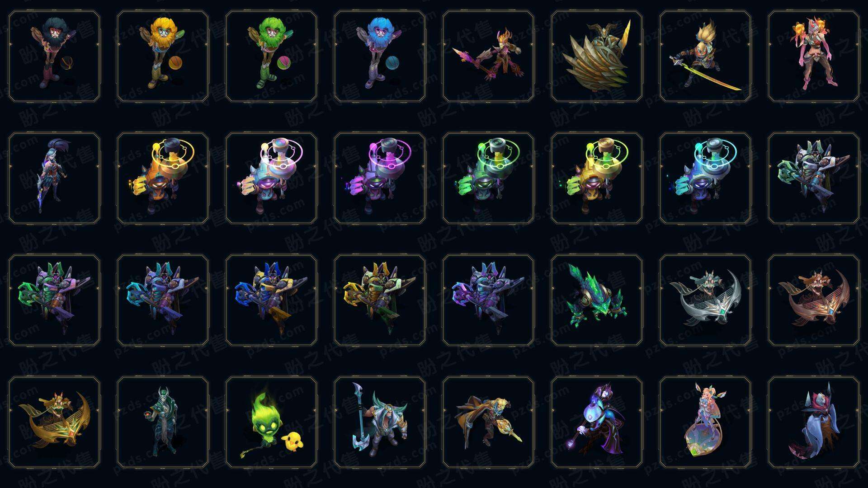Choose the green crystal beast skin
Screen dimensions: 868x488
tap(597, 300)
